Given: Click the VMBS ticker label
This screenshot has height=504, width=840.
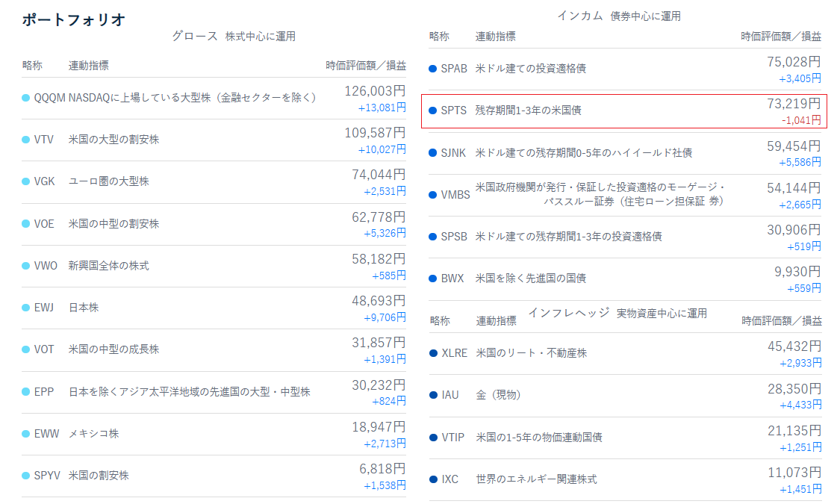Looking at the screenshot, I should [x=455, y=195].
